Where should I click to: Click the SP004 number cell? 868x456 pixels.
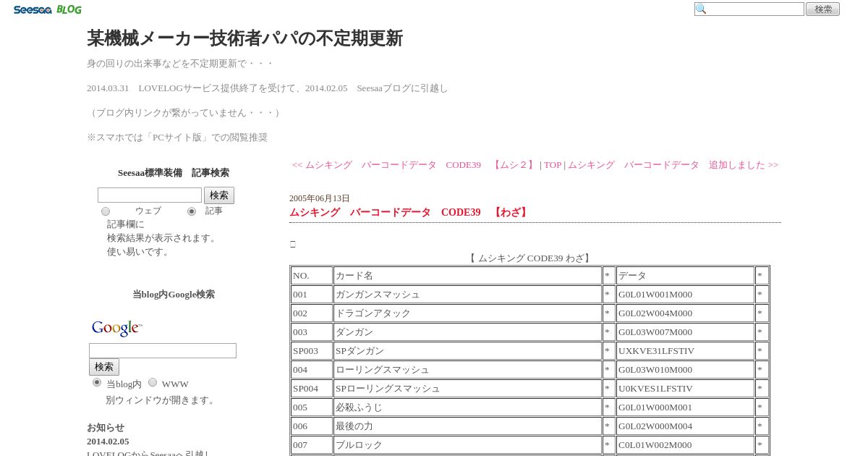click(312, 389)
